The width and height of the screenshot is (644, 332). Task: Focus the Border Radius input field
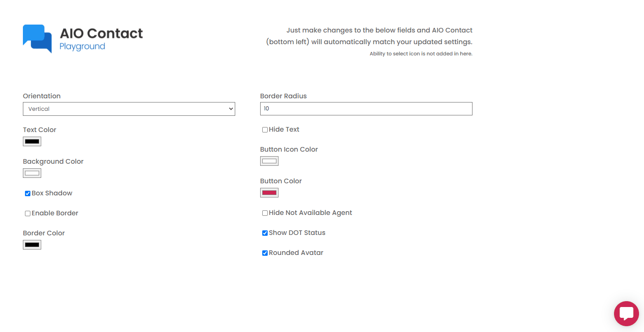[x=366, y=109]
